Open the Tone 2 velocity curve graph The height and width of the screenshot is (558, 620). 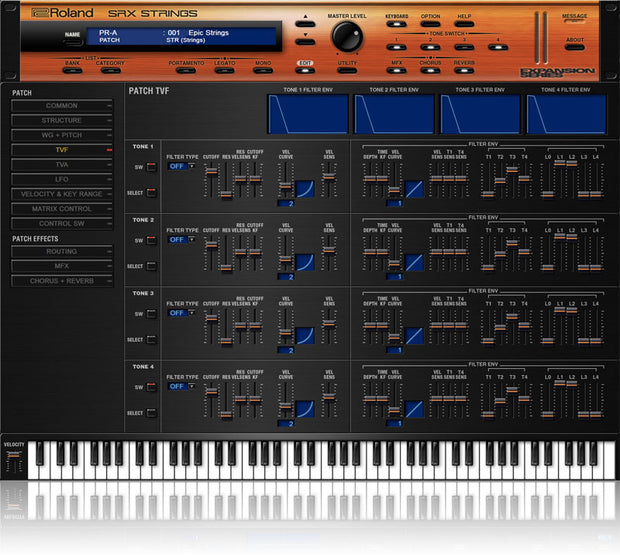[x=305, y=263]
